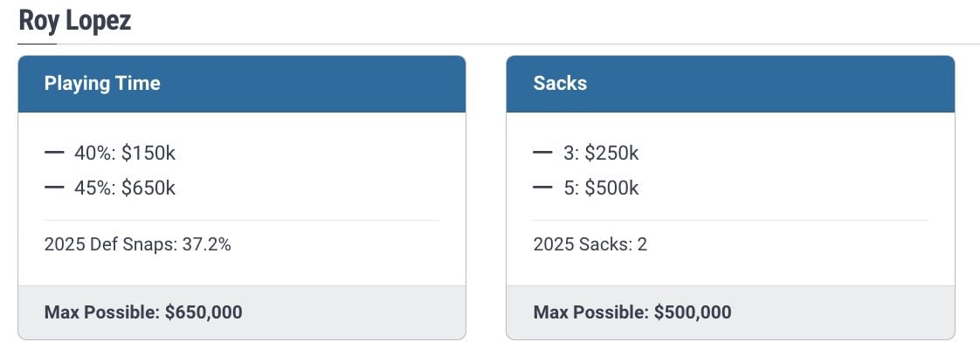
Task: Click the dash icon beside 45%: $650k
Action: pos(54,188)
